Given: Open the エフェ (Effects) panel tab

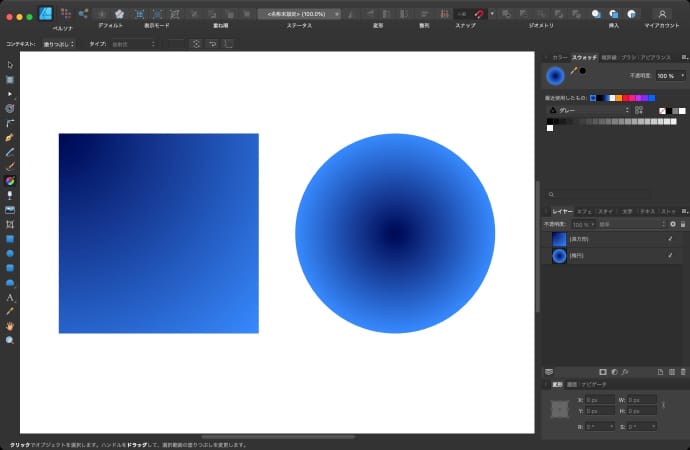Looking at the screenshot, I should (x=584, y=212).
